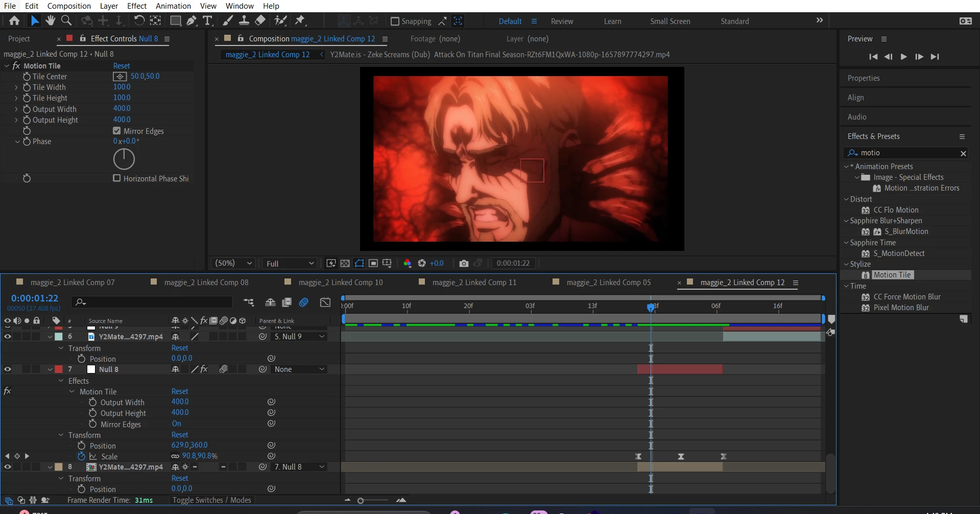Open the Effect menu
Screen dimensions: 980x514
(x=137, y=6)
